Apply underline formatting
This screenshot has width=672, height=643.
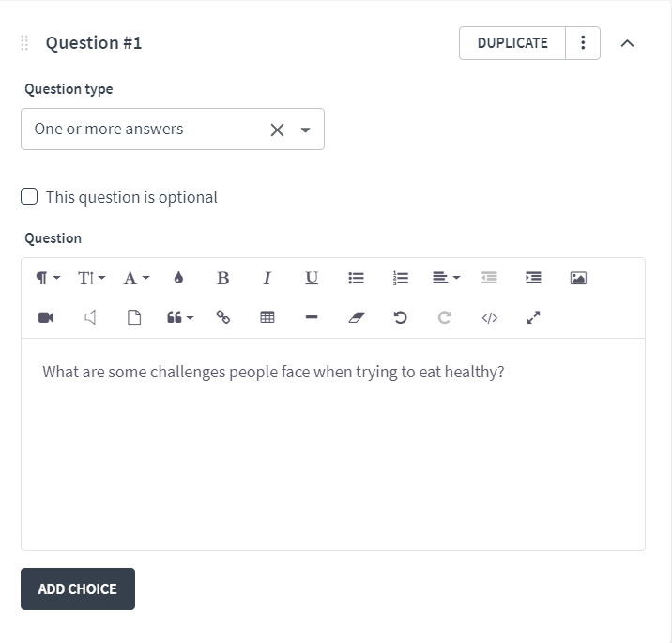[312, 278]
